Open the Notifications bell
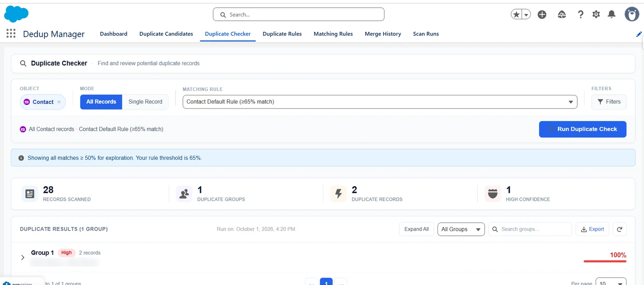Screen dimensions: 644x285 click(x=611, y=15)
